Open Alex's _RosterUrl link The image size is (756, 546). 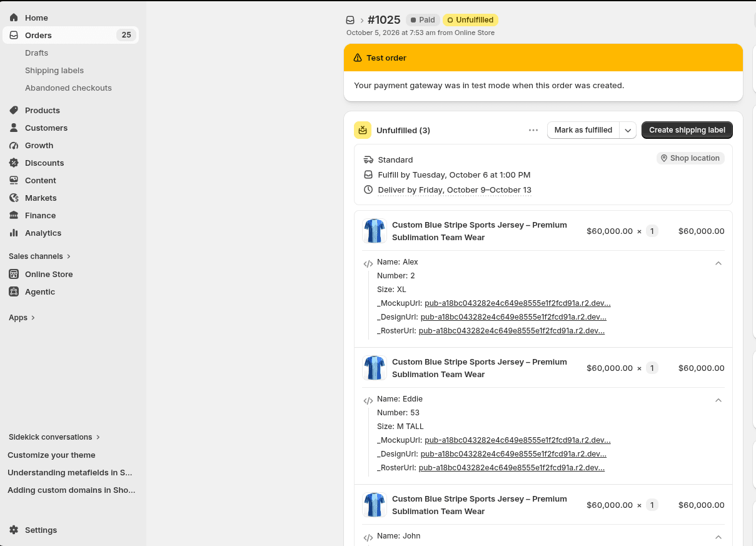tap(512, 331)
